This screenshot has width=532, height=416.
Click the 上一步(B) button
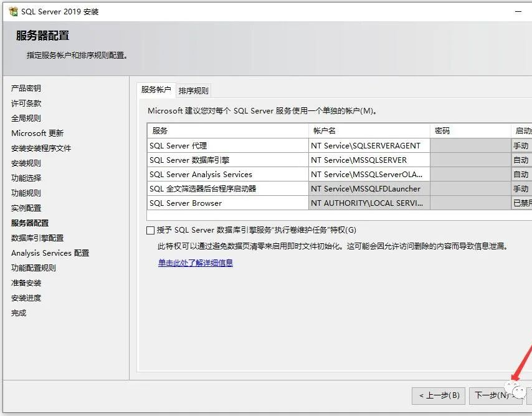pos(438,395)
